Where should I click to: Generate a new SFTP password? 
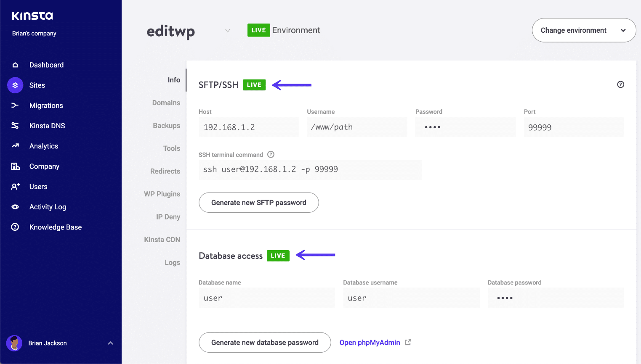(258, 203)
